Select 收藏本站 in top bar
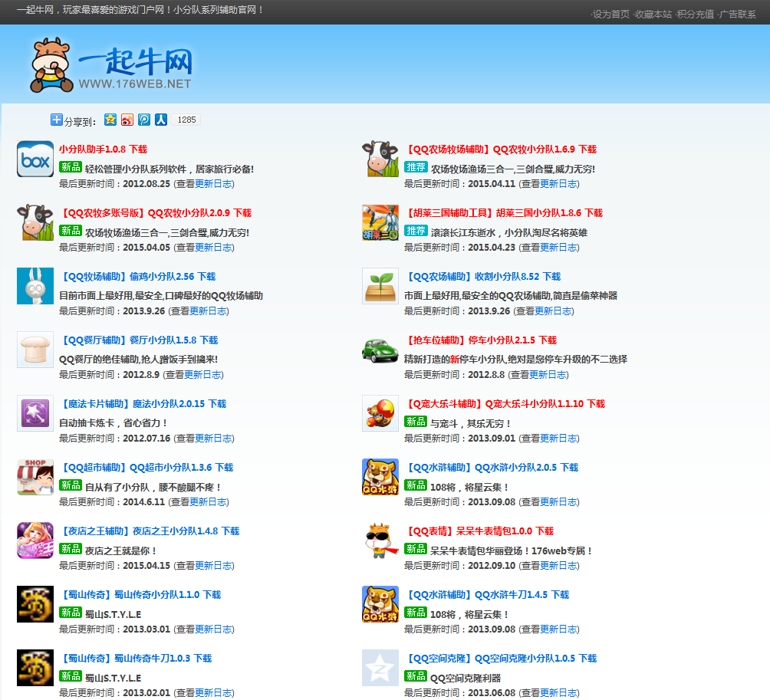 pos(653,15)
